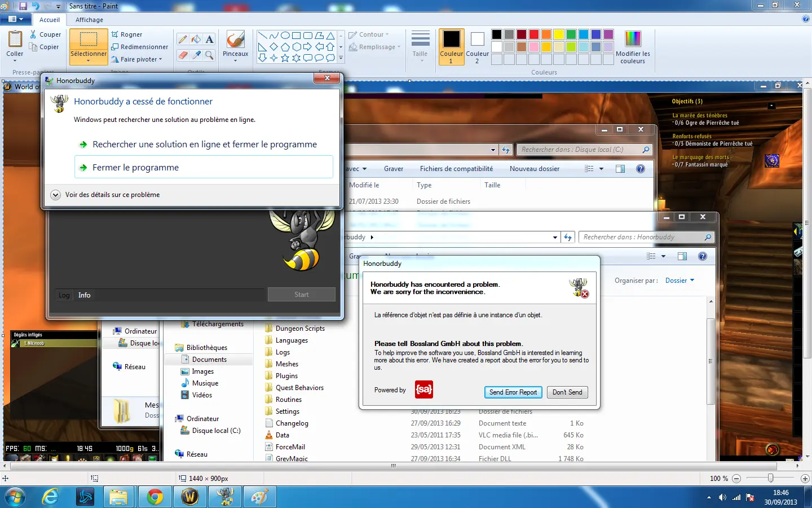Viewport: 812px width, 508px height.
Task: Choose the Diamond shape
Action: pos(273,47)
